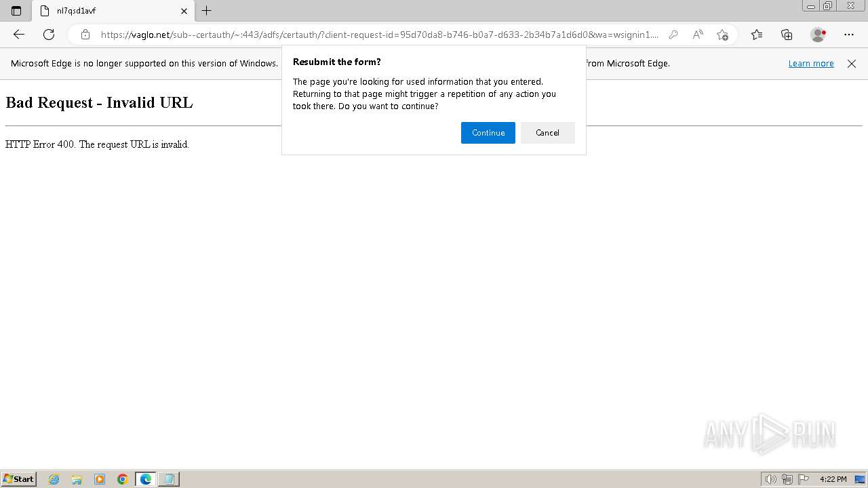The width and height of the screenshot is (868, 488).
Task: Refresh the current page
Action: point(49,35)
